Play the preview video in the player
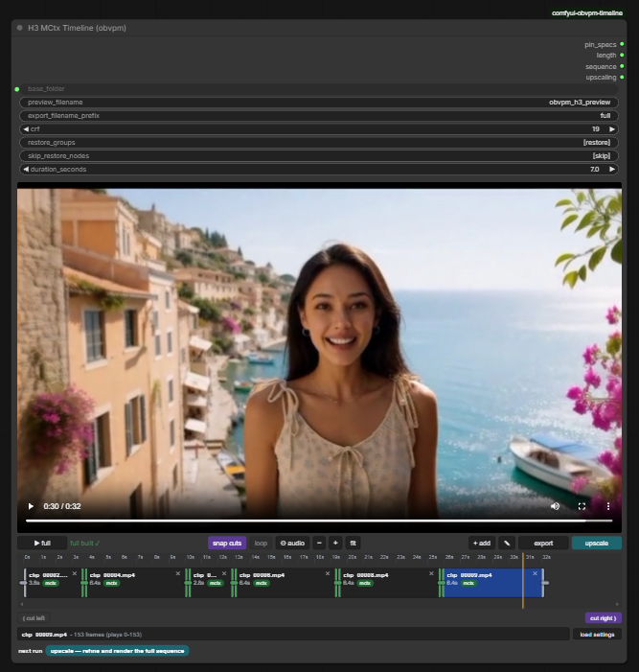Screen dimensions: 639x672 tap(31, 506)
